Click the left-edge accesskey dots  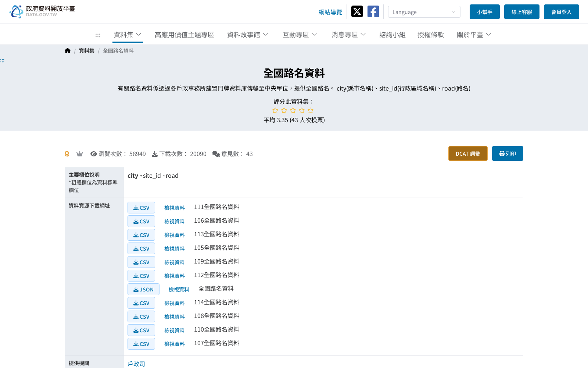coord(2,60)
